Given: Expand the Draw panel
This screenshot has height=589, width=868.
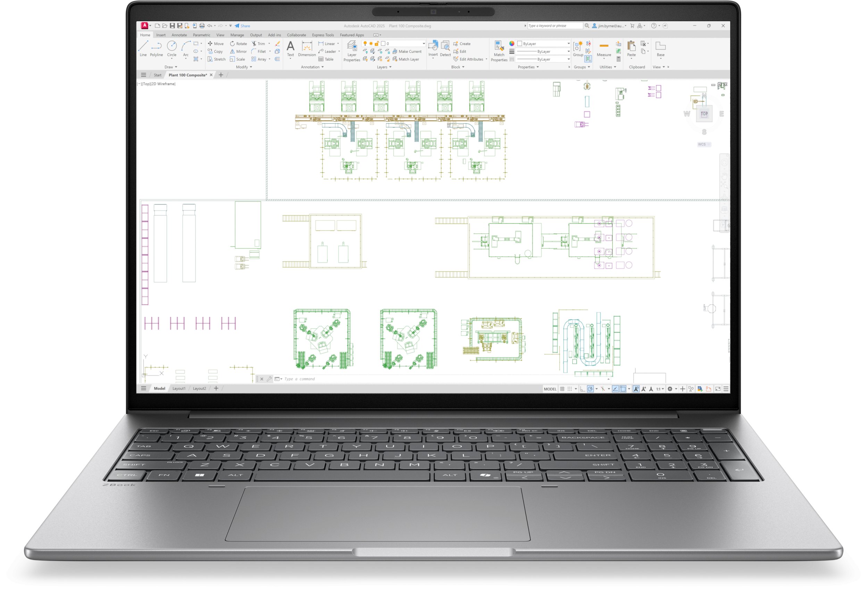Looking at the screenshot, I should (x=171, y=67).
